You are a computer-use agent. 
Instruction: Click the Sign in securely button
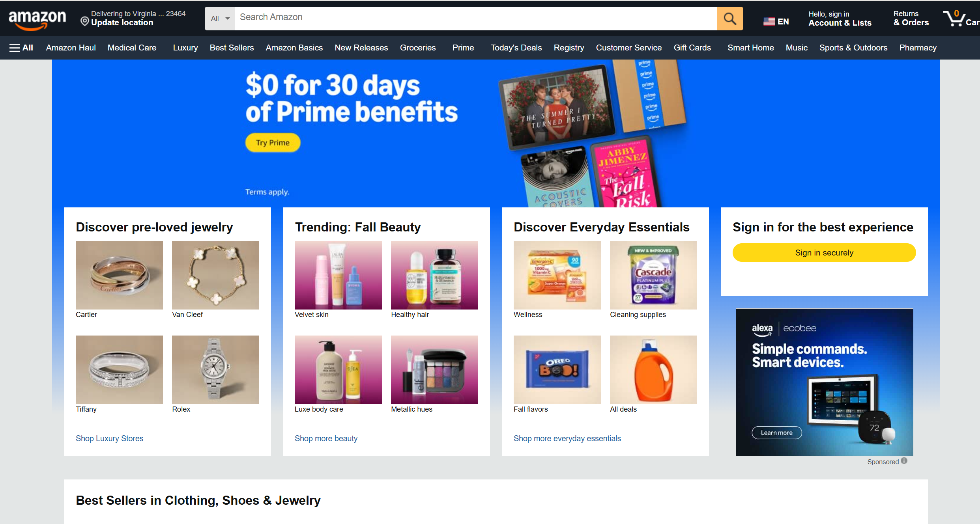click(824, 252)
